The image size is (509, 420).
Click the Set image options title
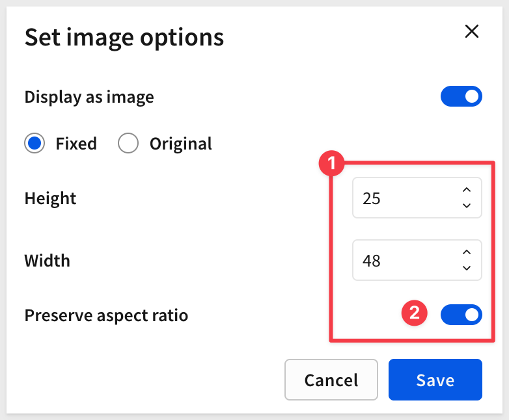pos(124,37)
